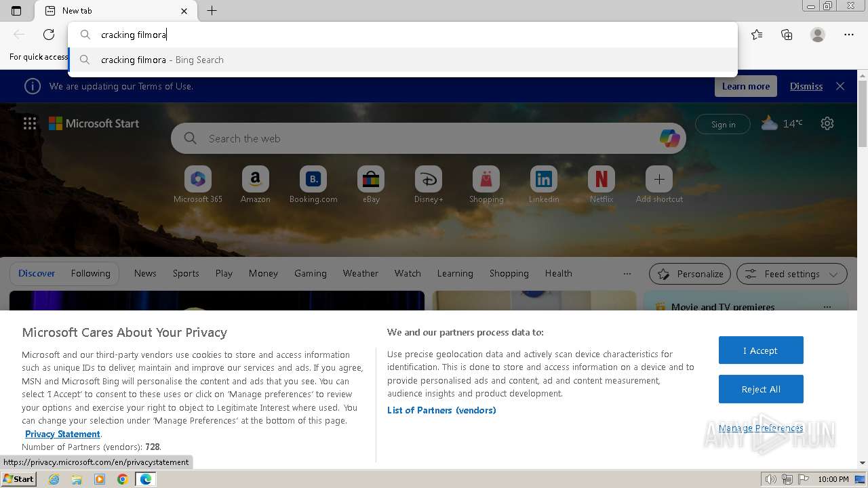Screen dimensions: 868x488
Task: Close the Terms of Use banner
Action: 840,86
